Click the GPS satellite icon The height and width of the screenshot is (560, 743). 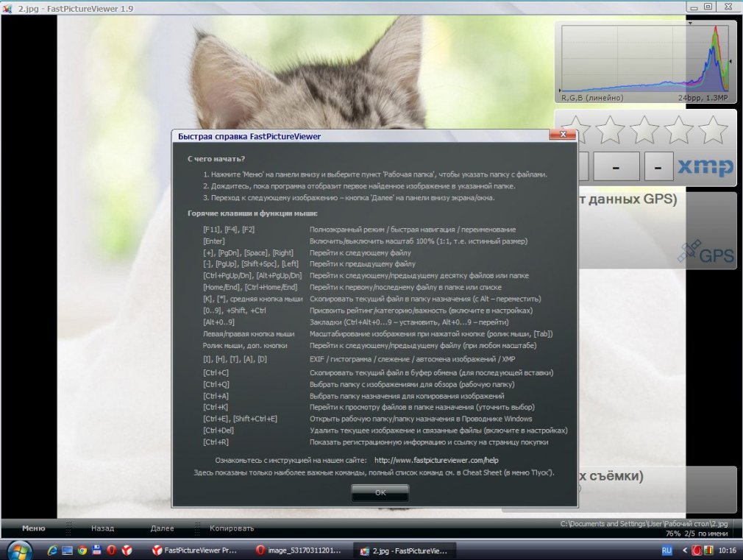[x=689, y=252]
